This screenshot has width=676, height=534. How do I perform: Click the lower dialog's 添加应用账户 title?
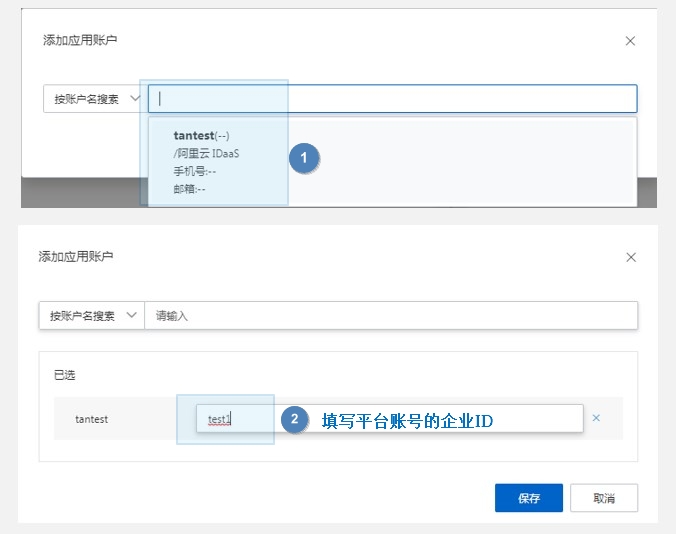pos(76,257)
